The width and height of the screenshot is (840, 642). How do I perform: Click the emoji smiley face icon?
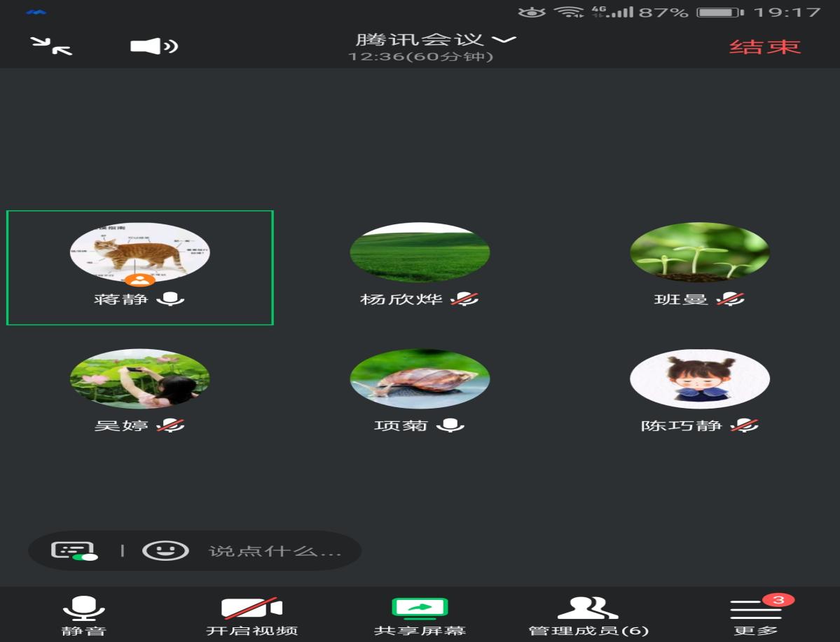tap(165, 551)
